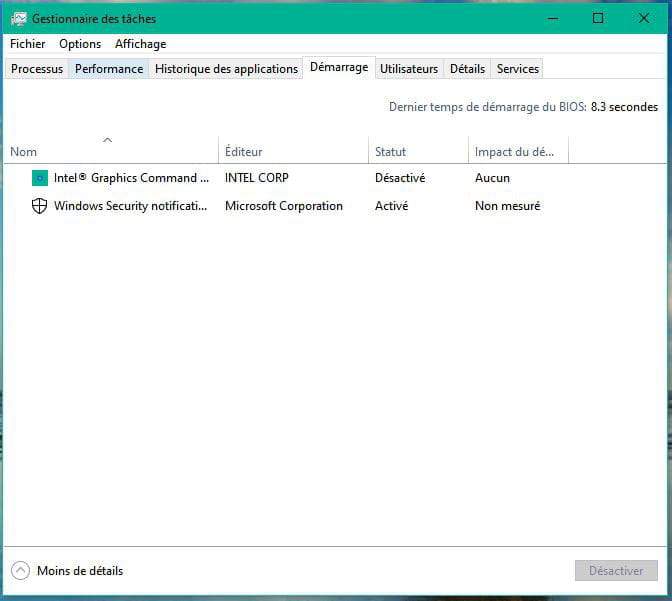Open the Affichage menu
Image resolution: width=672 pixels, height=601 pixels.
click(x=141, y=44)
